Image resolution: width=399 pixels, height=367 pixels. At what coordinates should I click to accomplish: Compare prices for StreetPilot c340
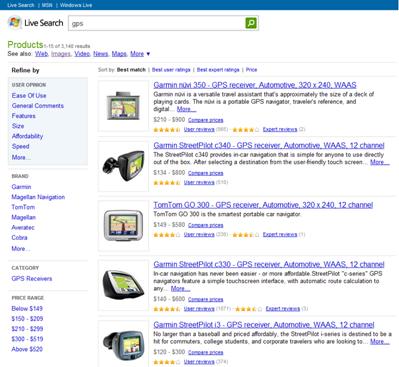pos(206,173)
